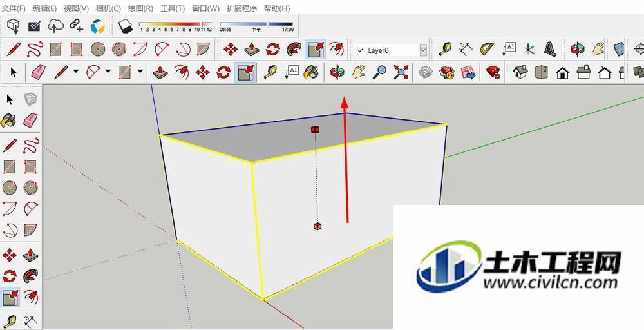Click the chain link plus icon

click(x=77, y=26)
